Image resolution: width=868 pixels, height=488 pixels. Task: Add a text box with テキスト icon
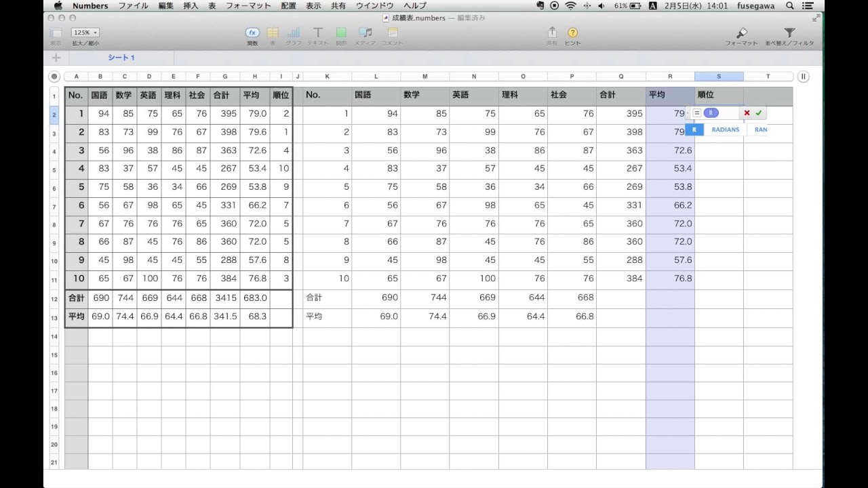(317, 33)
